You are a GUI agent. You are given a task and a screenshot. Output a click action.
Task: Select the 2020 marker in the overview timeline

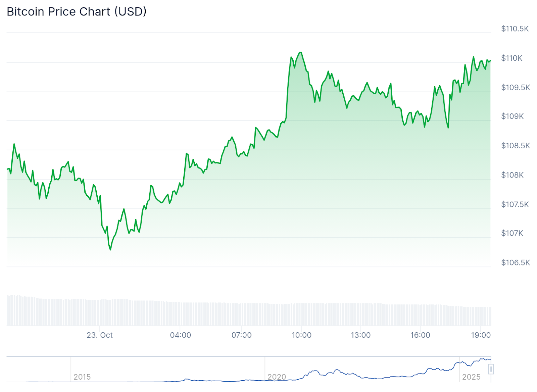click(x=277, y=377)
